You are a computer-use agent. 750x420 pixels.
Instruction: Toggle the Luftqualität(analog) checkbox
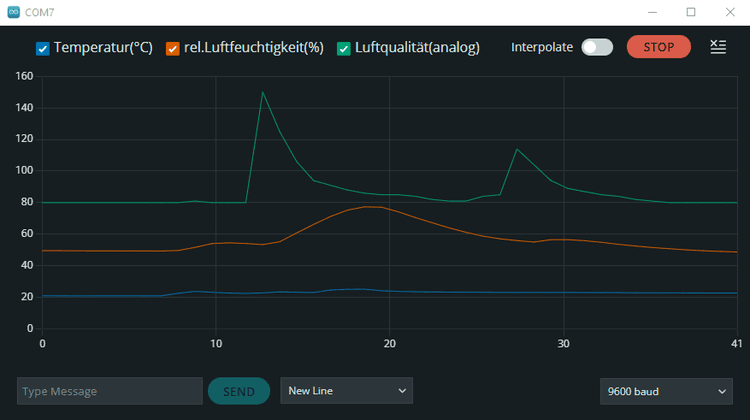pos(344,48)
